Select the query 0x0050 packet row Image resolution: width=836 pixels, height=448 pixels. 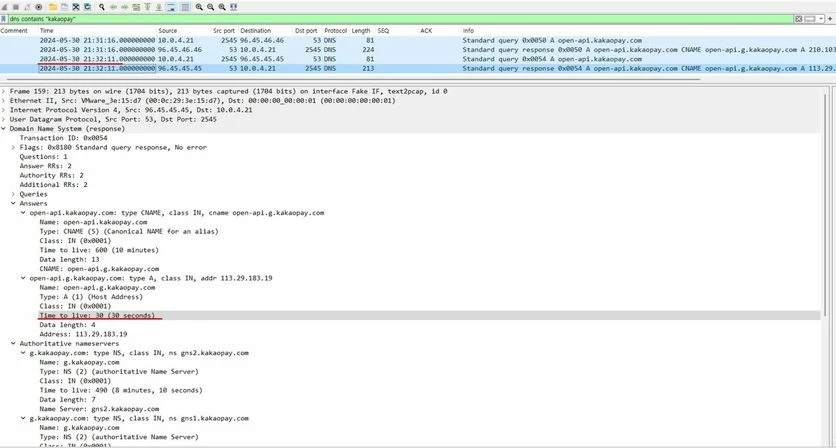pos(418,41)
